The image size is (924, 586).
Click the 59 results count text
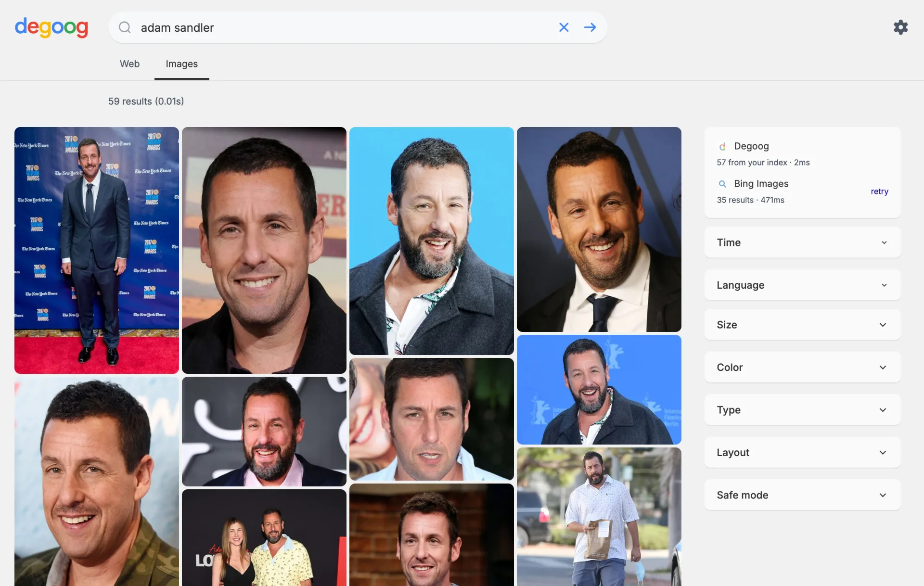[x=146, y=102]
